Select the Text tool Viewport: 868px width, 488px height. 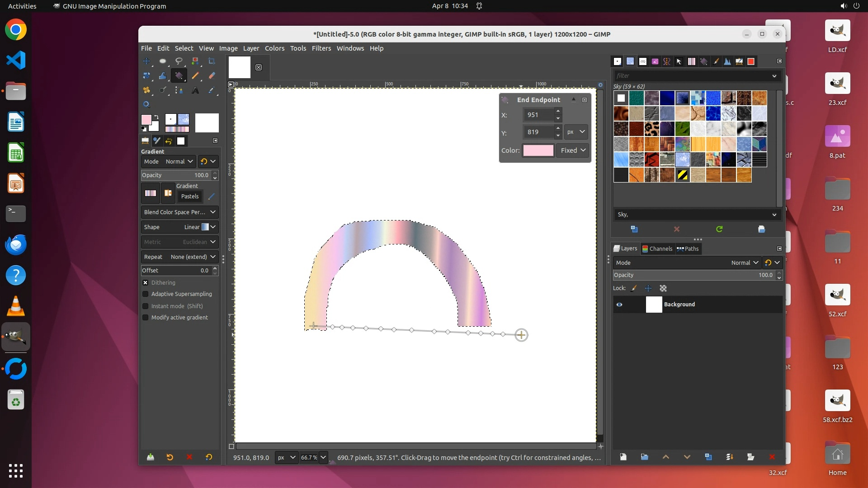pos(195,90)
